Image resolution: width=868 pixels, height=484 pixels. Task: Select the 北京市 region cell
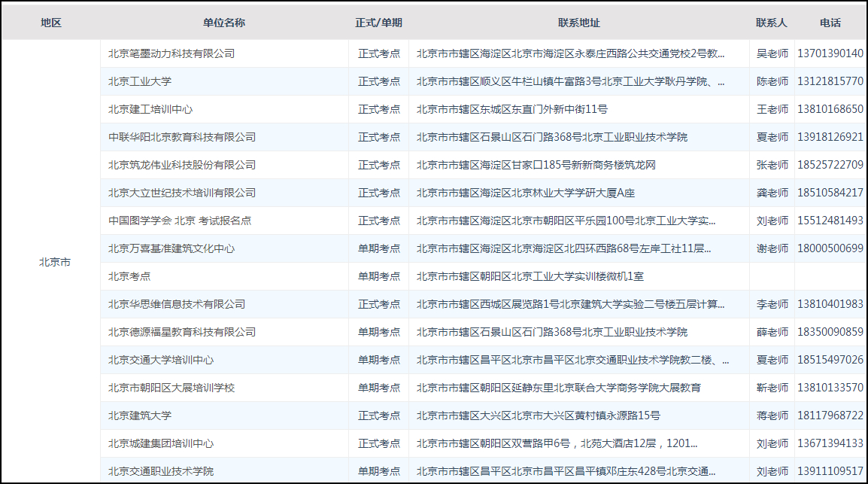55,262
